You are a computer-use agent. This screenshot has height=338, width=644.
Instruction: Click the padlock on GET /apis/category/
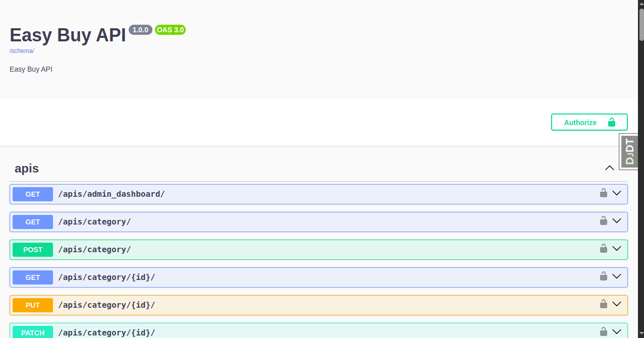pyautogui.click(x=603, y=220)
